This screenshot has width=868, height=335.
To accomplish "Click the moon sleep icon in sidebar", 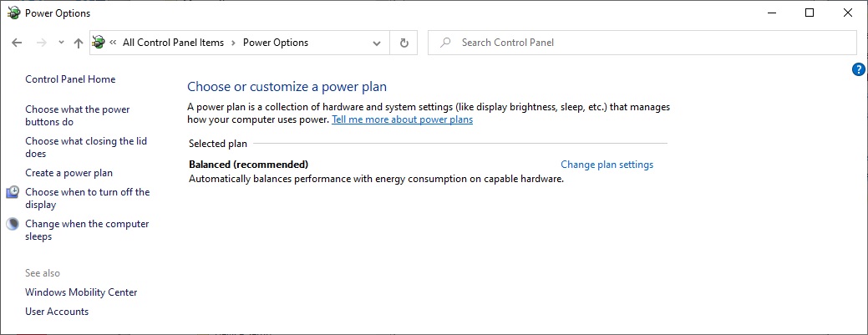I will [x=13, y=224].
